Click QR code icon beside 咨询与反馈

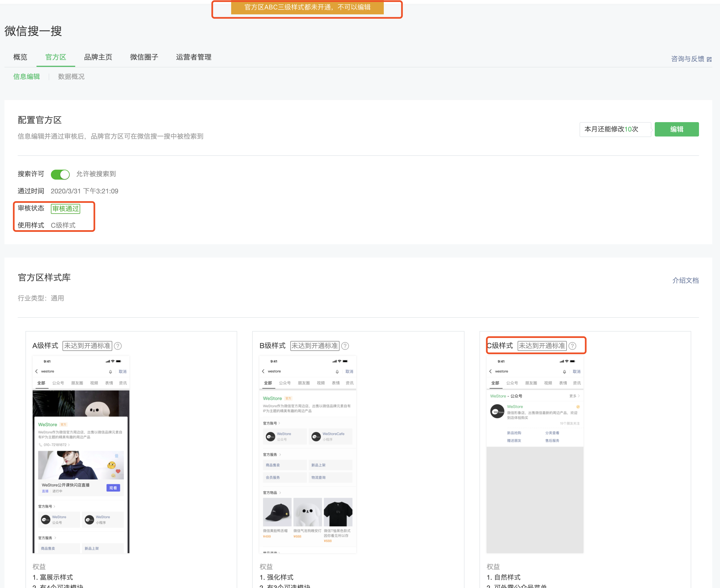click(x=709, y=59)
